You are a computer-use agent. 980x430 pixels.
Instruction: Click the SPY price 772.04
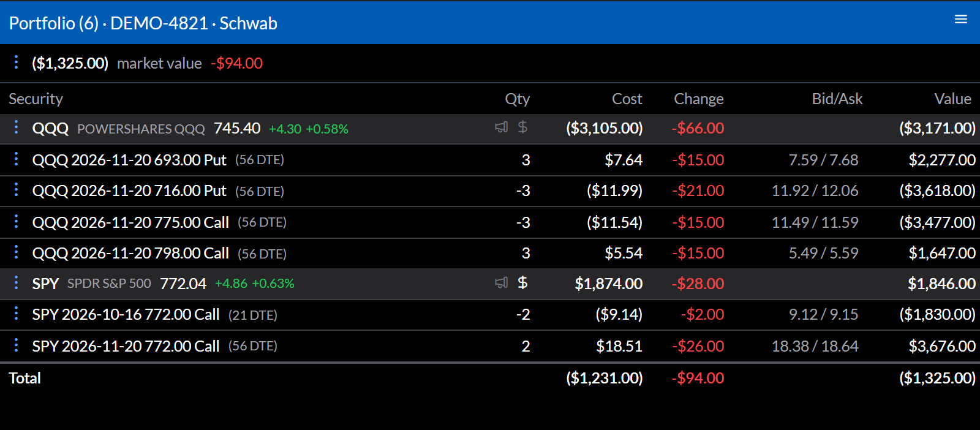[183, 284]
